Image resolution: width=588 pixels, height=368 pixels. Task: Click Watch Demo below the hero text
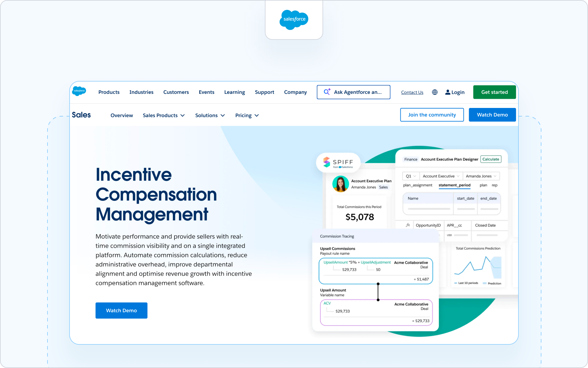[121, 310]
